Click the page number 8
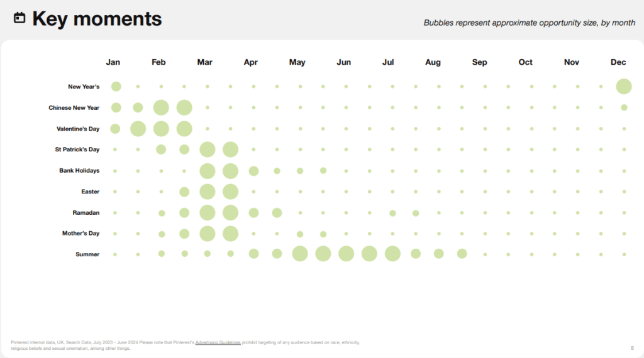Screen dimensions: 644x358 click(x=631, y=347)
